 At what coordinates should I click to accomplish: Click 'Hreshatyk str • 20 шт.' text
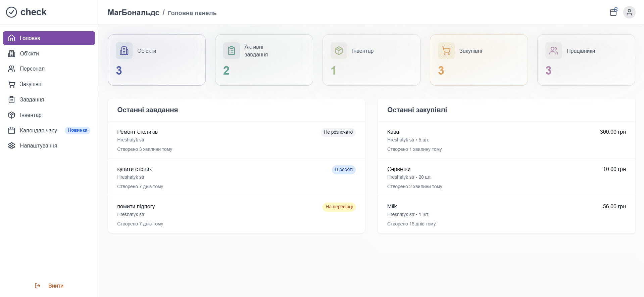coord(409,177)
